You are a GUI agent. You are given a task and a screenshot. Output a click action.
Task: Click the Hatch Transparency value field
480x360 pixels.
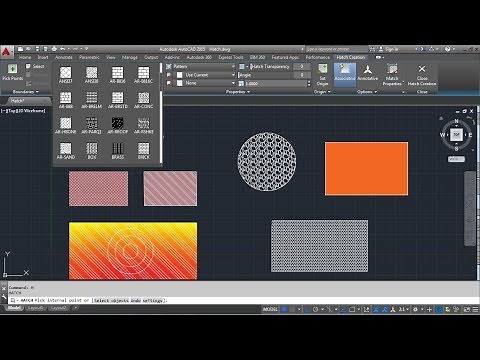click(x=301, y=66)
